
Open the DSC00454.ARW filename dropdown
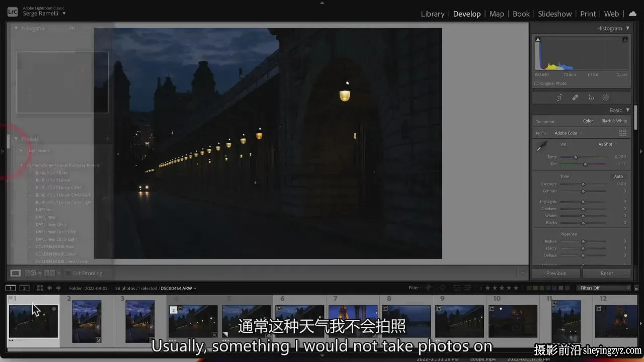(179, 289)
